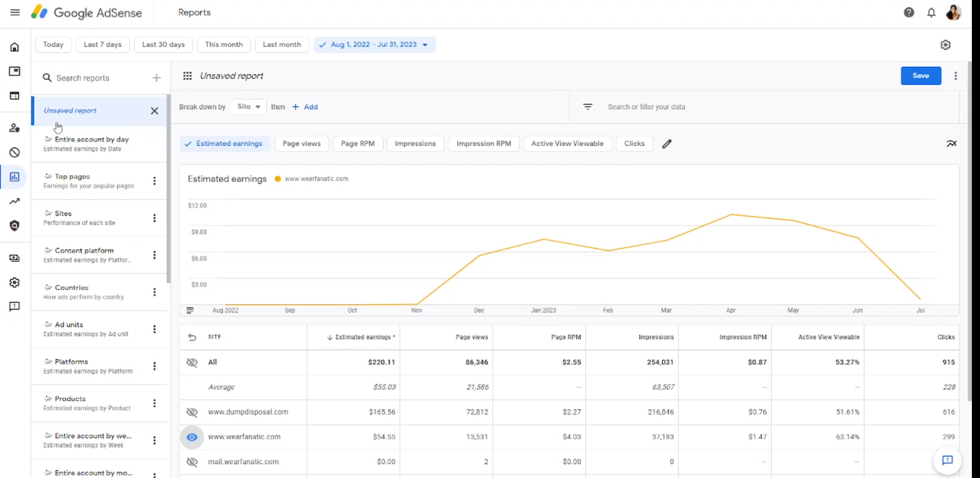Toggle the Impressions metric chip
This screenshot has width=980, height=478.
(415, 143)
